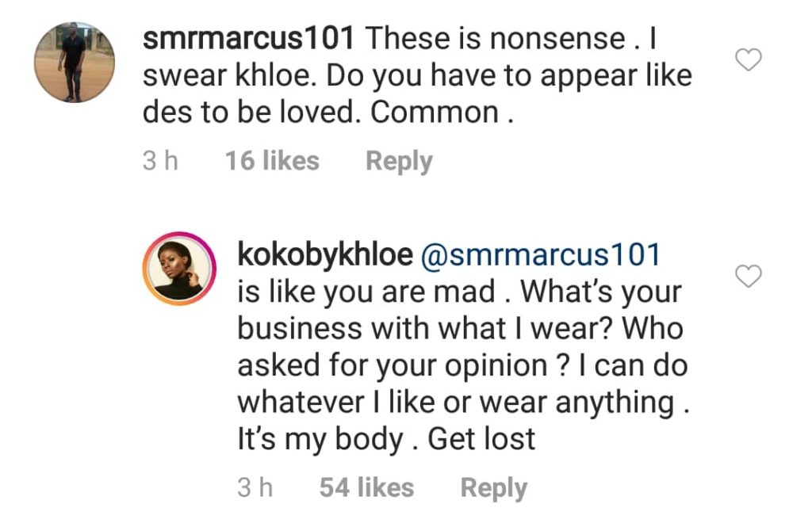View the 16 likes list
Screen dimensions: 812x523
click(272, 162)
